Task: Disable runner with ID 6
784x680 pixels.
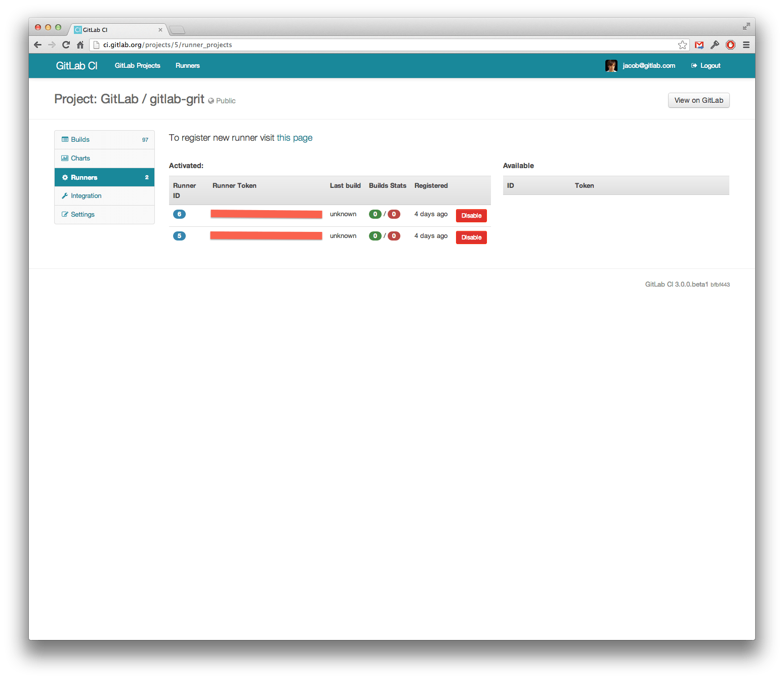Action: click(471, 216)
